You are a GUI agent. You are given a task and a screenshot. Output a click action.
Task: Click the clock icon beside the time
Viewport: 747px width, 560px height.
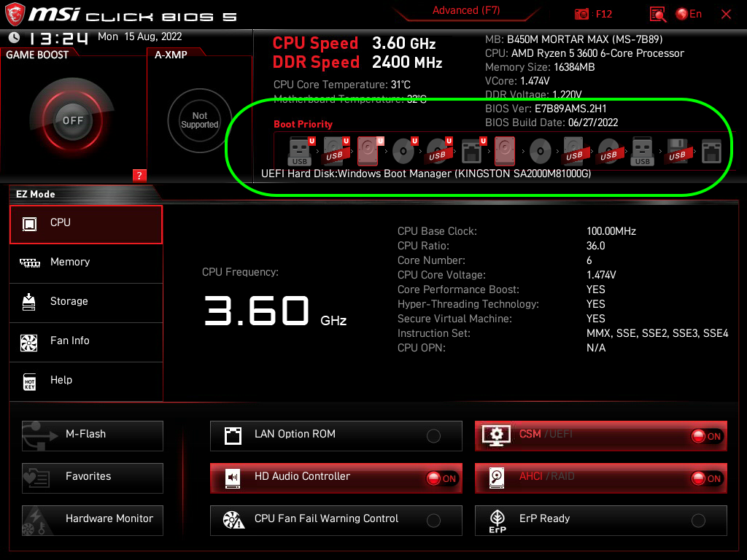(15, 37)
